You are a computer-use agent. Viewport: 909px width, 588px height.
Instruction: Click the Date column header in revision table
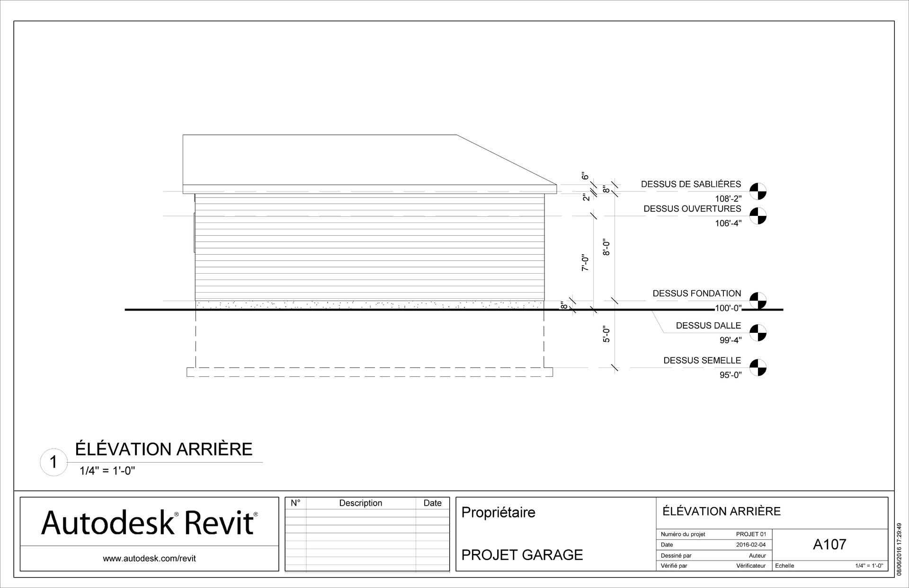coord(432,503)
